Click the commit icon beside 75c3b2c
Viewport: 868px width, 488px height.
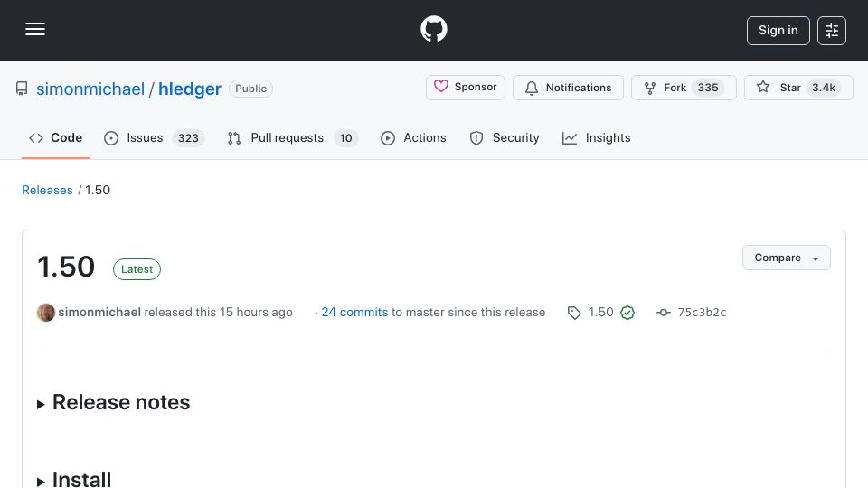pos(663,313)
